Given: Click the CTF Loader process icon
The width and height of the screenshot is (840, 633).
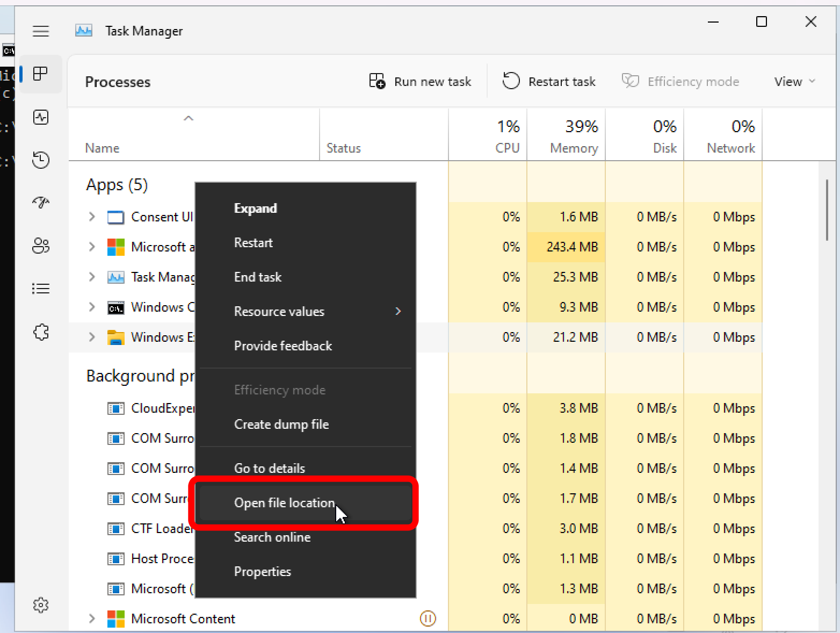Looking at the screenshot, I should click(x=115, y=529).
